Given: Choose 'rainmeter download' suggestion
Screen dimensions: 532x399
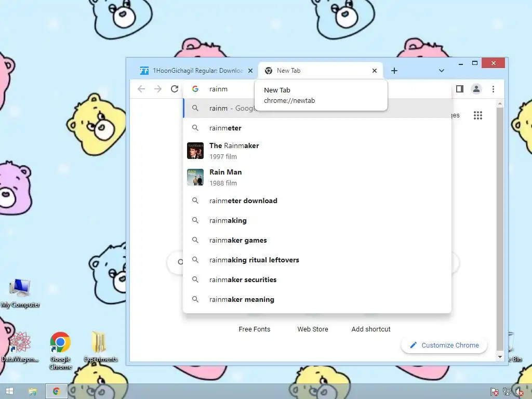Looking at the screenshot, I should pos(317,201).
